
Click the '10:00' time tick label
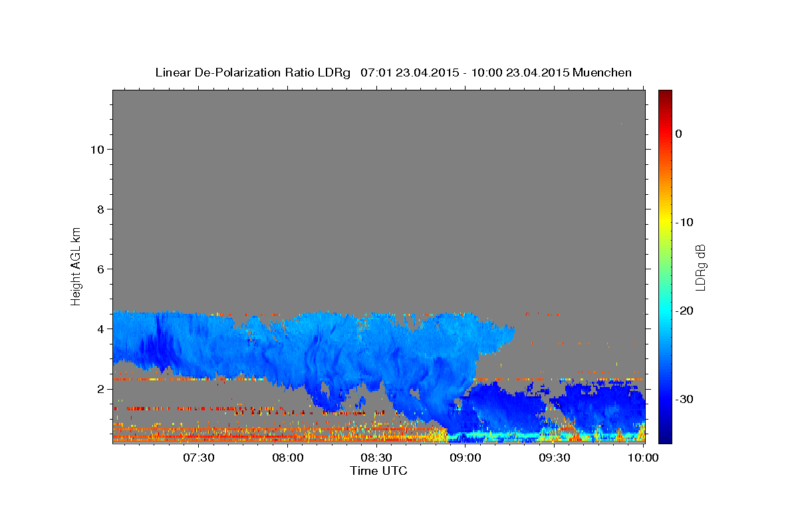[643, 458]
